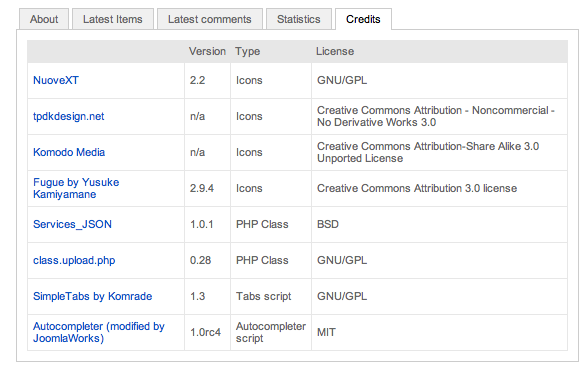Select version 2.2 in NuoveXT row
The image size is (585, 370).
pos(197,80)
